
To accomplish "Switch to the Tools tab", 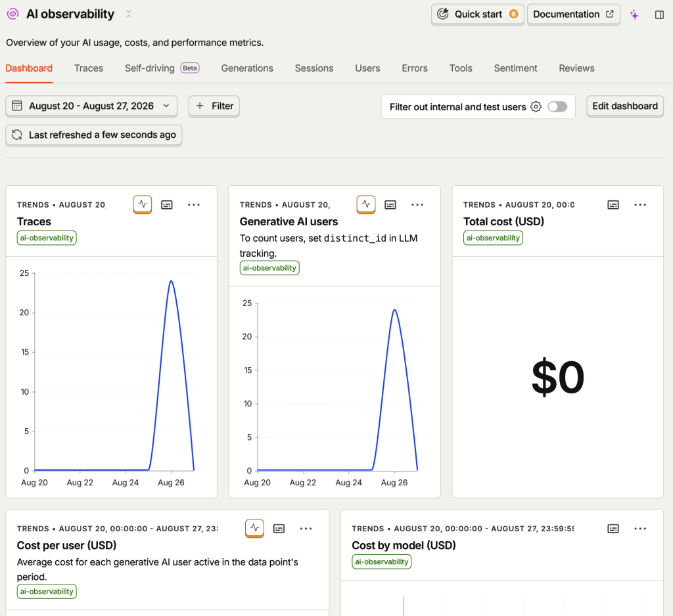I will click(x=461, y=68).
